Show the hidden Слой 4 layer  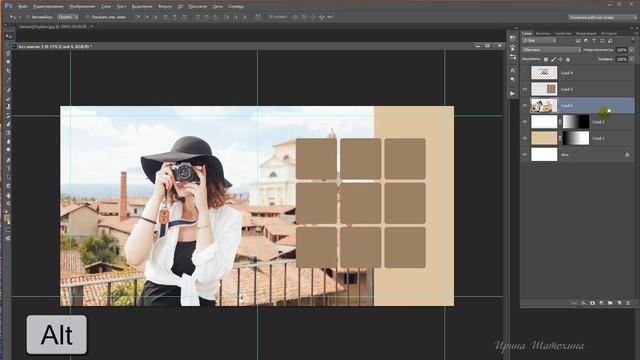click(525, 73)
